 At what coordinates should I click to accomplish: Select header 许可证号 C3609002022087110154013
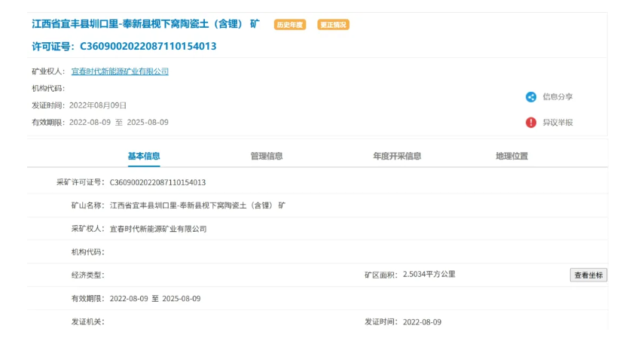pyautogui.click(x=124, y=47)
